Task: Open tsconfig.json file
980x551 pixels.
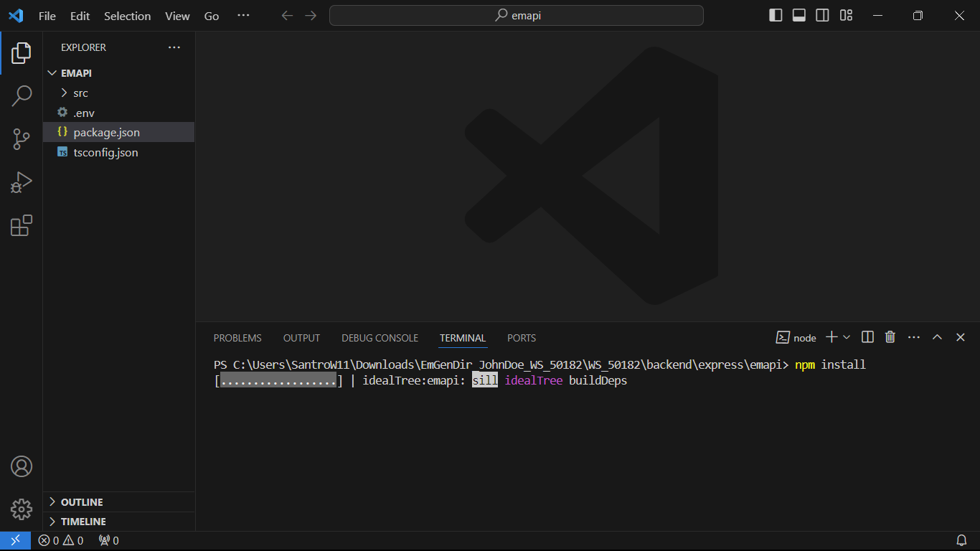Action: (x=118, y=153)
